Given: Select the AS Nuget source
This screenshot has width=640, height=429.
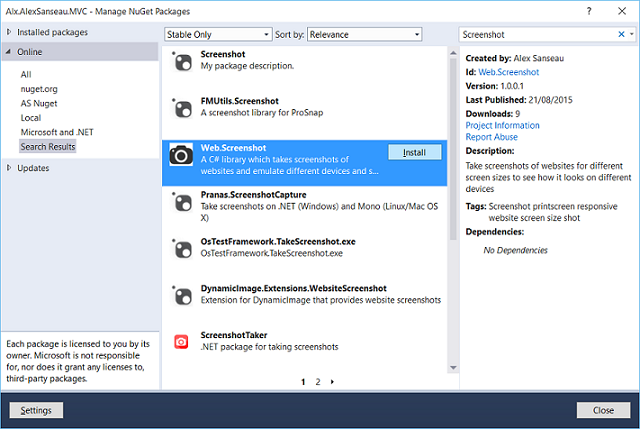Looking at the screenshot, I should (x=39, y=103).
